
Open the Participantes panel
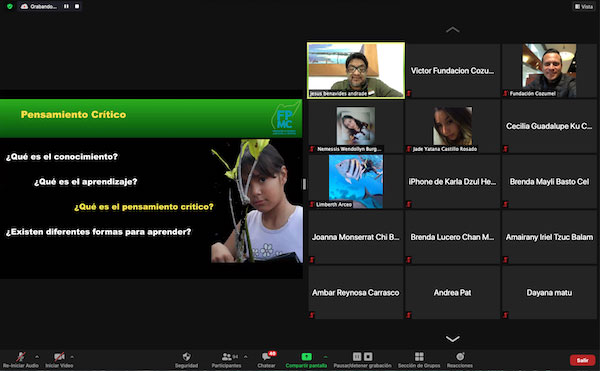(x=227, y=360)
